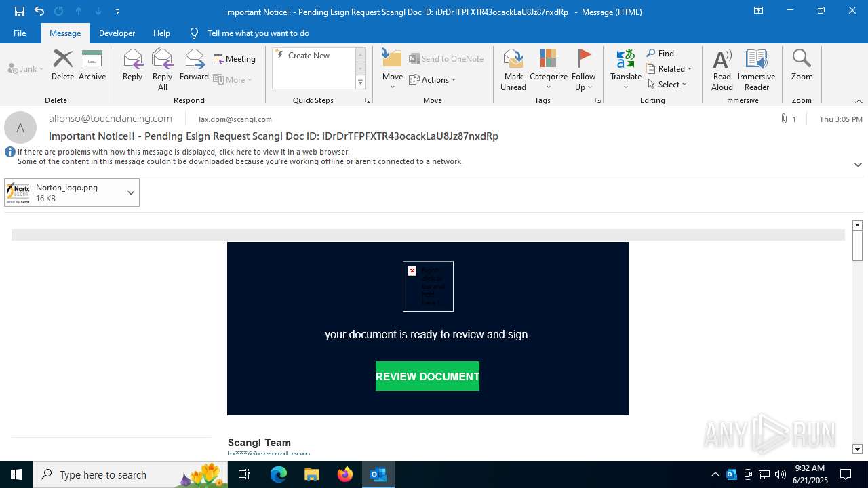Open the Junk dropdown
The height and width of the screenshot is (488, 868).
click(x=26, y=68)
